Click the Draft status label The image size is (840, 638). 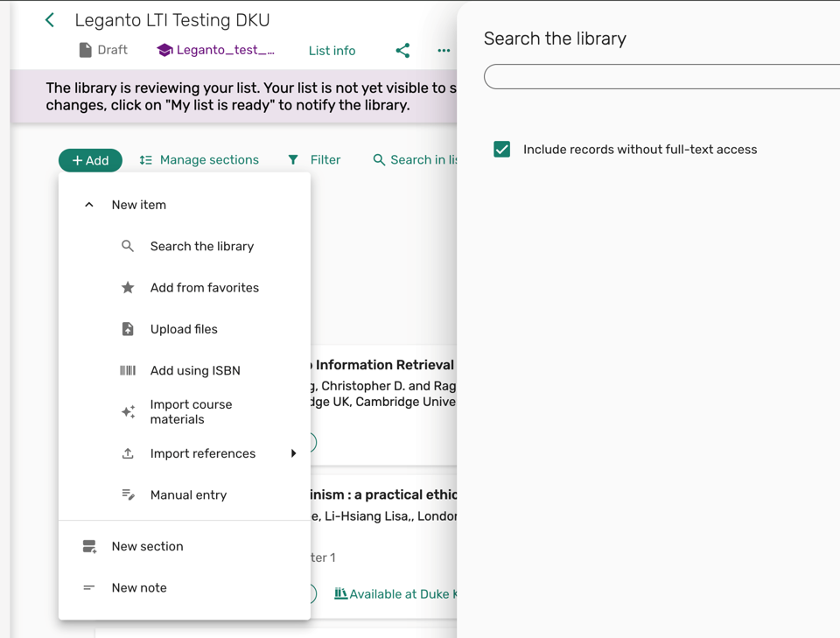113,50
